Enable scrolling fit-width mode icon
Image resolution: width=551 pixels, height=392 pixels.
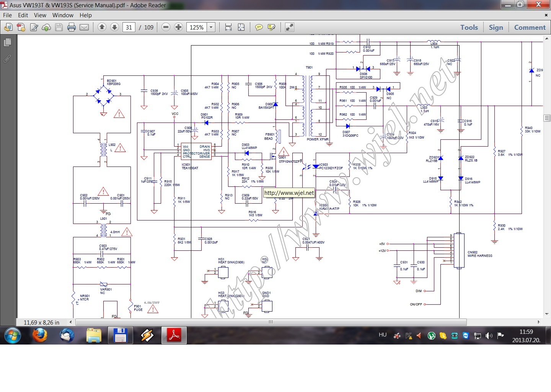click(228, 27)
